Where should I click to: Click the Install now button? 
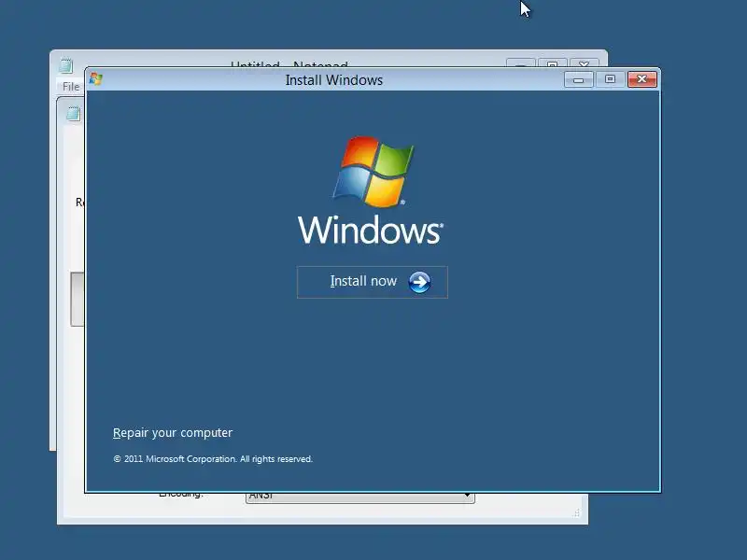point(372,282)
